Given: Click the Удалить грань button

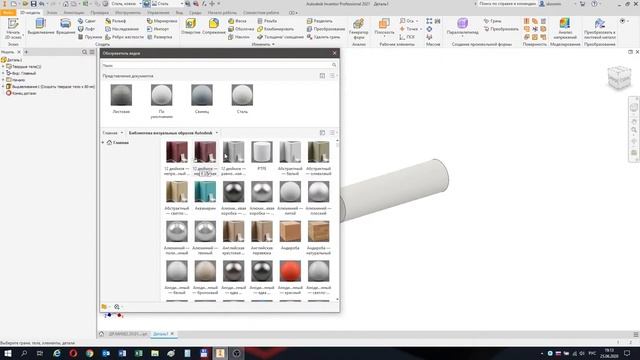Looking at the screenshot, I should (324, 37).
